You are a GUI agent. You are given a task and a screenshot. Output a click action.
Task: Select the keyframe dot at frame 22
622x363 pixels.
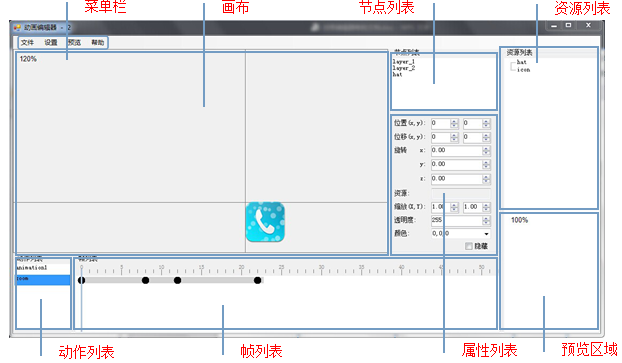point(257,280)
